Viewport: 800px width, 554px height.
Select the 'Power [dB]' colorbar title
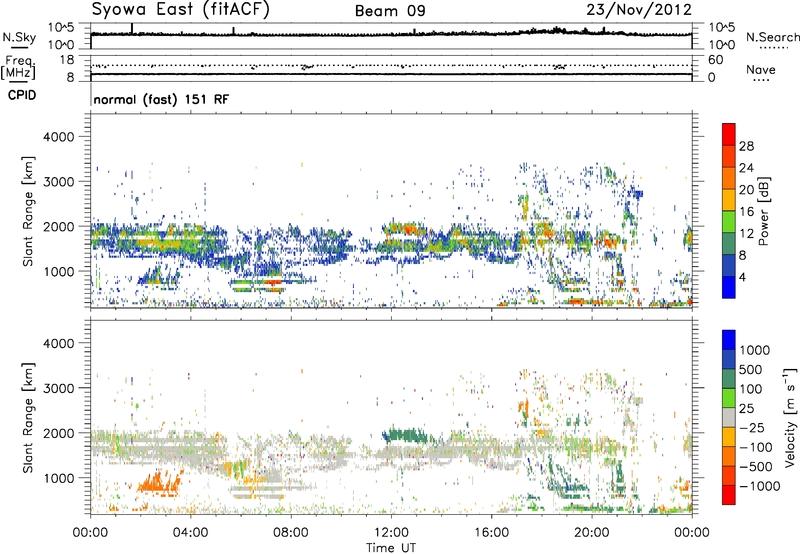pyautogui.click(x=763, y=211)
